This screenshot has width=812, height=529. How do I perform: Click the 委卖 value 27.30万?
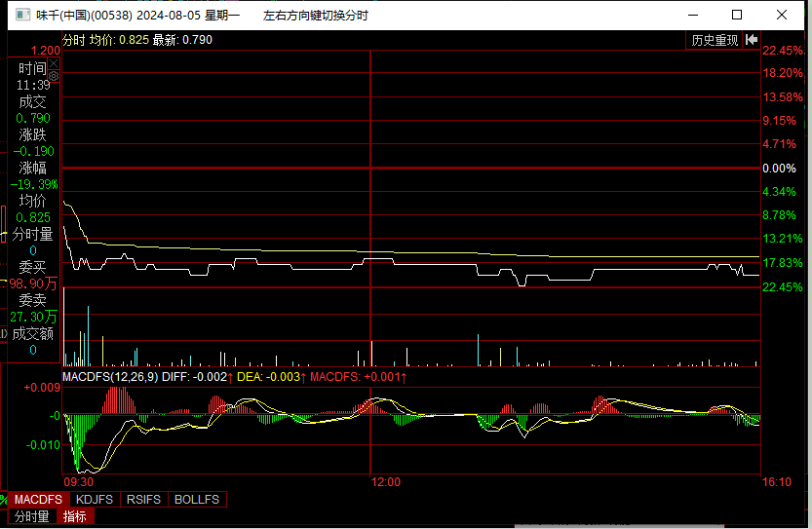pyautogui.click(x=33, y=317)
